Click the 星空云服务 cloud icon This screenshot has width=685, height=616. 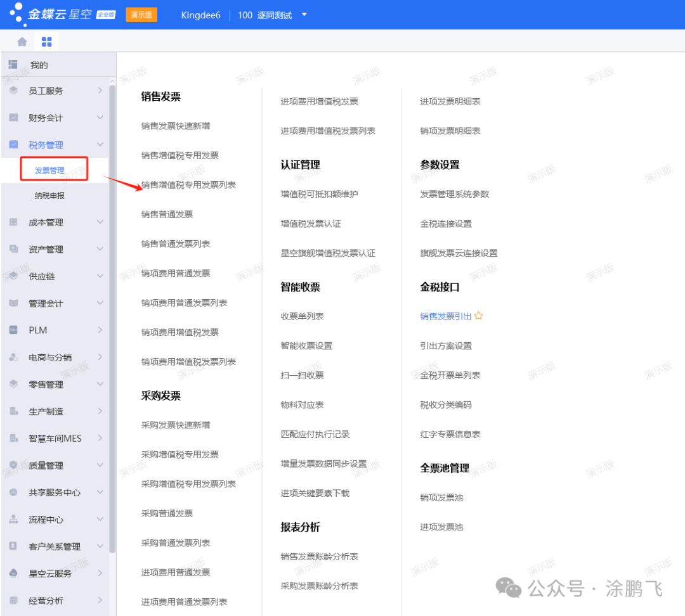(13, 574)
